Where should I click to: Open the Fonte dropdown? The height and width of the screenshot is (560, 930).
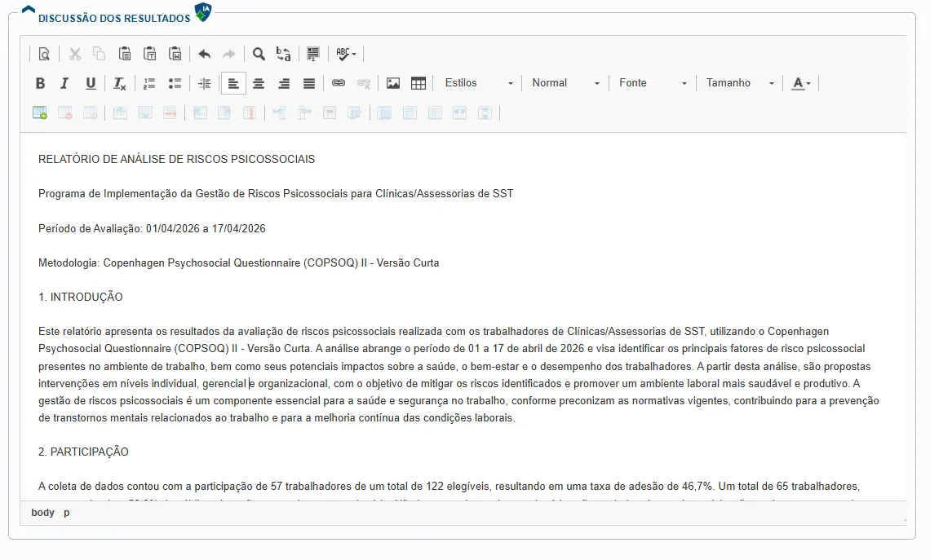[653, 84]
